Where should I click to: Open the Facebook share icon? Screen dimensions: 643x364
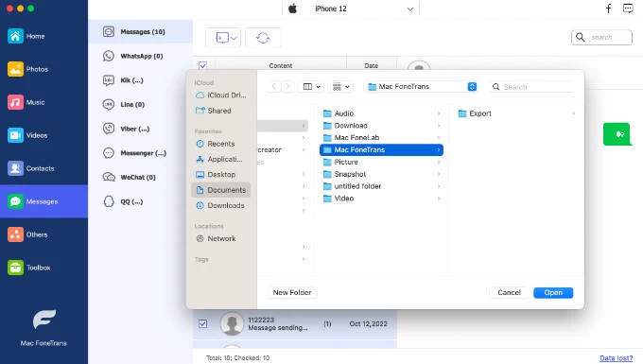click(x=609, y=9)
